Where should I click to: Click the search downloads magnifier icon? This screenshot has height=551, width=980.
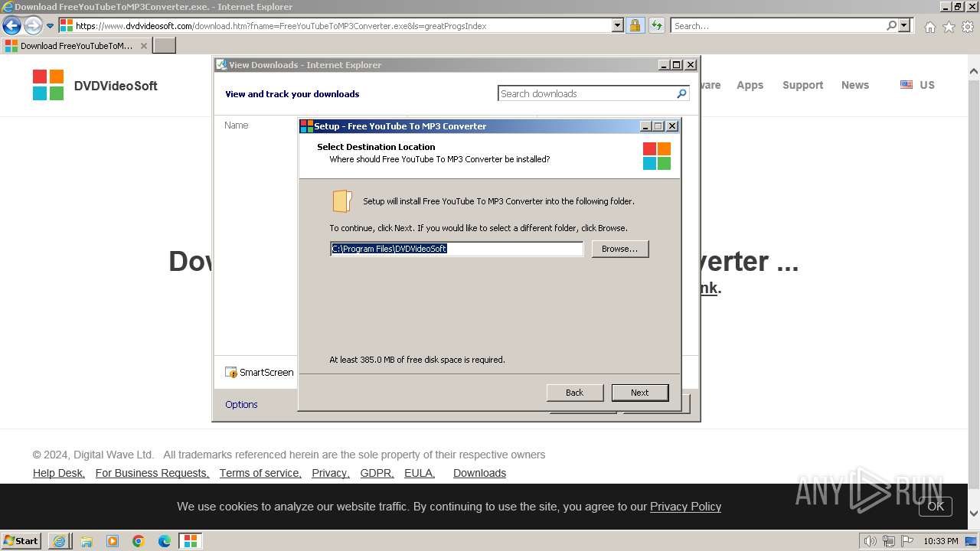click(x=681, y=93)
